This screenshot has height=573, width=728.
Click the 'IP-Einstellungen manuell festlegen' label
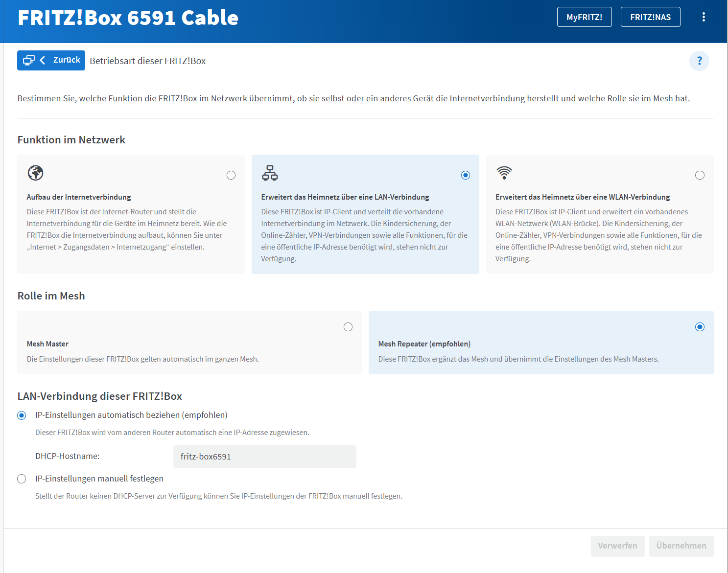pyautogui.click(x=99, y=479)
